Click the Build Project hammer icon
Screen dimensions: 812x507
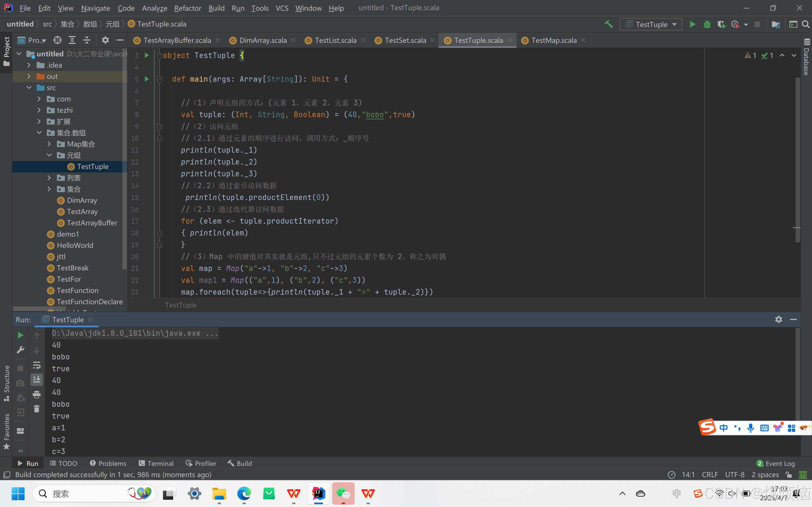click(608, 24)
